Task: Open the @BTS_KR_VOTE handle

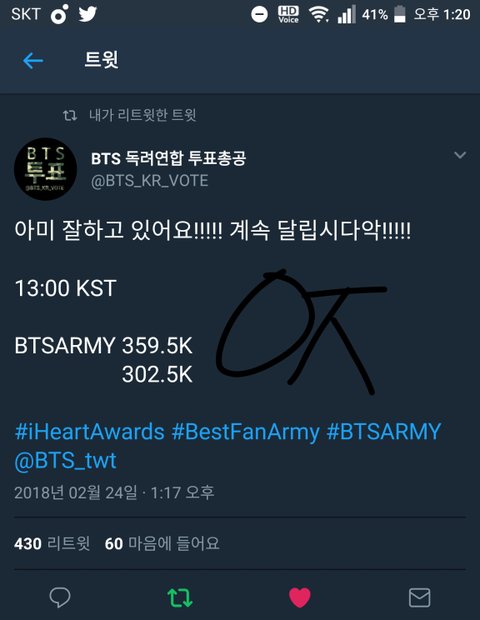Action: pos(149,181)
